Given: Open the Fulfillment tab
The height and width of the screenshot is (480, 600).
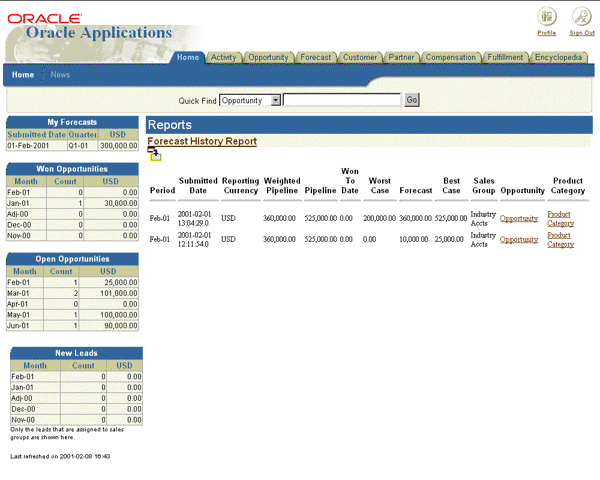Looking at the screenshot, I should (x=505, y=58).
